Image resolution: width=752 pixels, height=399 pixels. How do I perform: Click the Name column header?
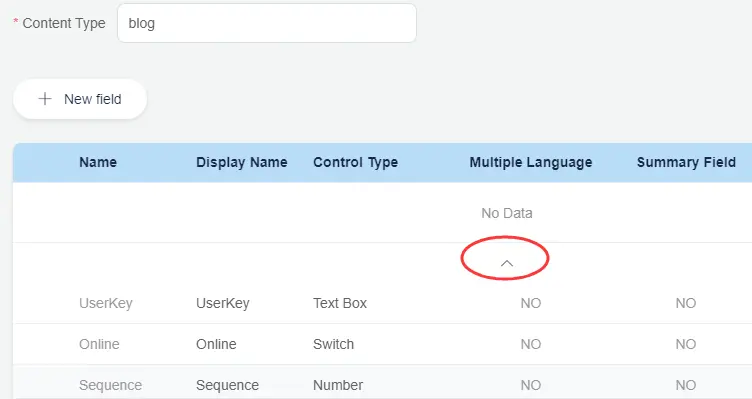tap(98, 162)
